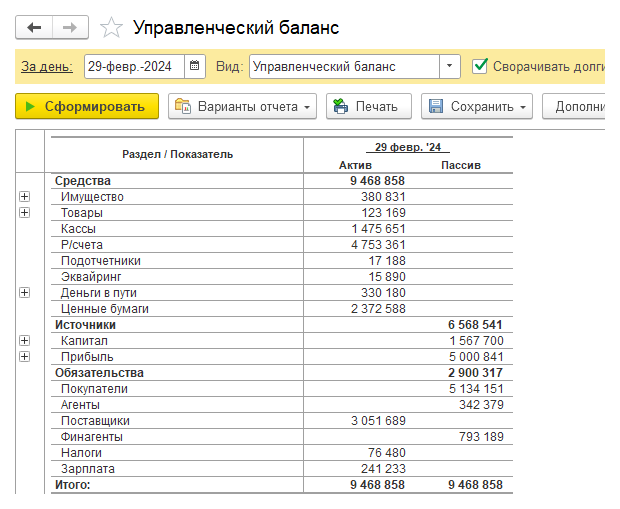Select the Поставщики value 3 051 689
The image size is (620, 509).
[x=378, y=421]
